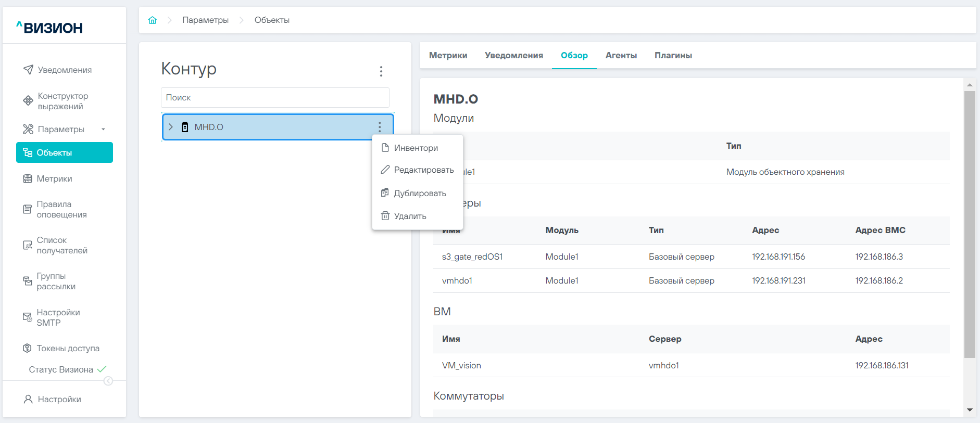Click the Параметры breadcrumb link
980x423 pixels.
pyautogui.click(x=205, y=20)
